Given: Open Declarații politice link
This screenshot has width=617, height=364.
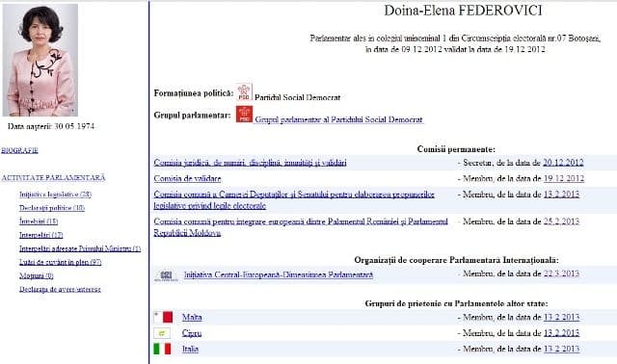Looking at the screenshot, I should point(52,208).
